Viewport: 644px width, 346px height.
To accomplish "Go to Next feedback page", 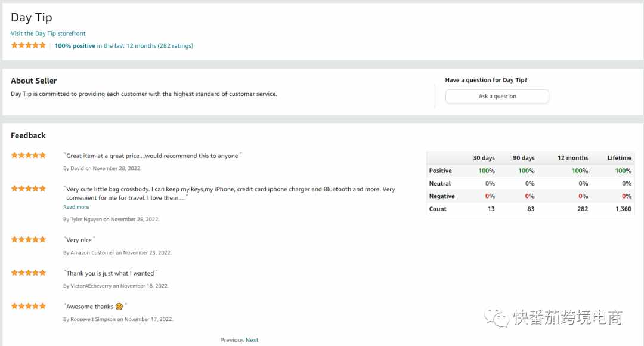I will pos(252,340).
